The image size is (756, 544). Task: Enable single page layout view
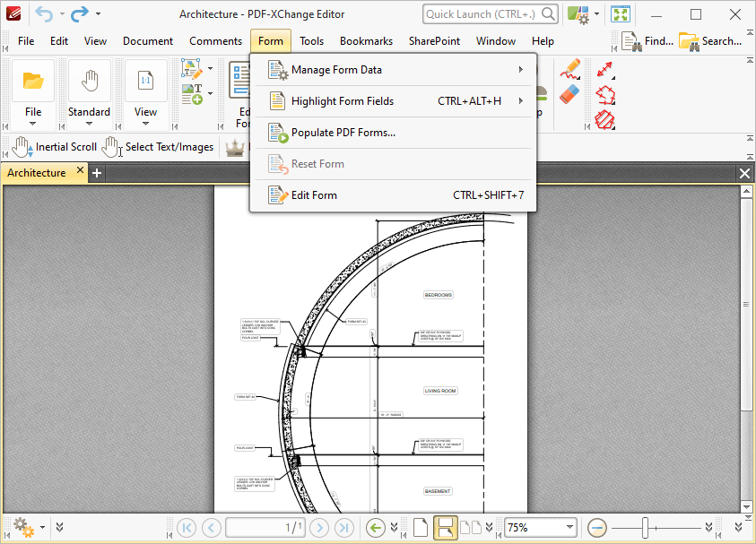(x=421, y=528)
